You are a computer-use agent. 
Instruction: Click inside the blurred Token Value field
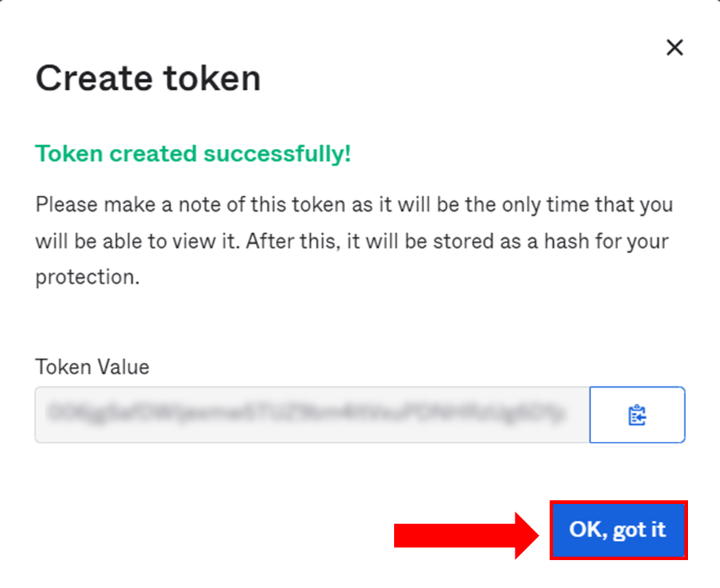312,415
